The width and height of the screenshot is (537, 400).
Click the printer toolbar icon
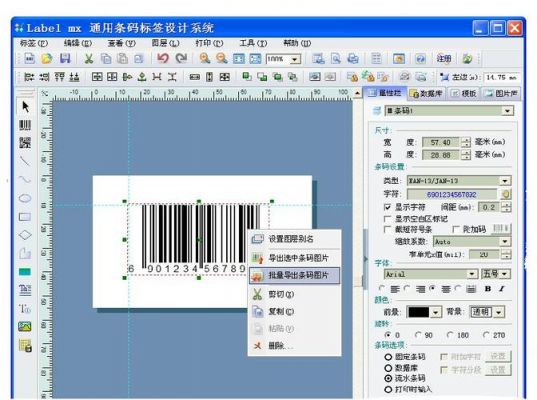[353, 59]
